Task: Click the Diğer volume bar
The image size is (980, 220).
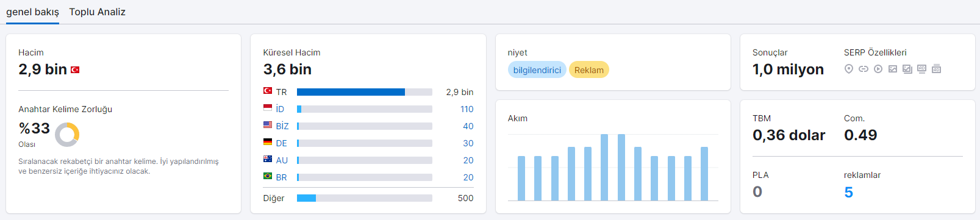Action: click(x=365, y=198)
